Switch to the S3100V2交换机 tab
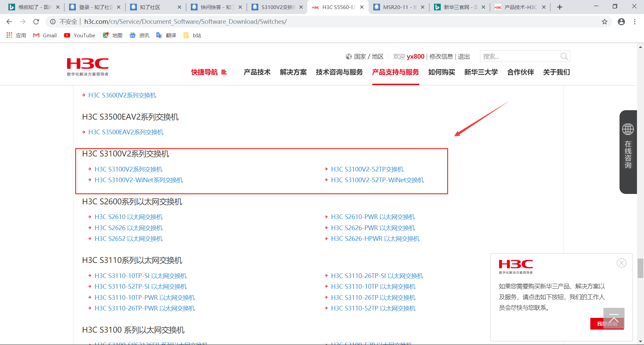Viewport: 644px width, 345px height. click(277, 7)
